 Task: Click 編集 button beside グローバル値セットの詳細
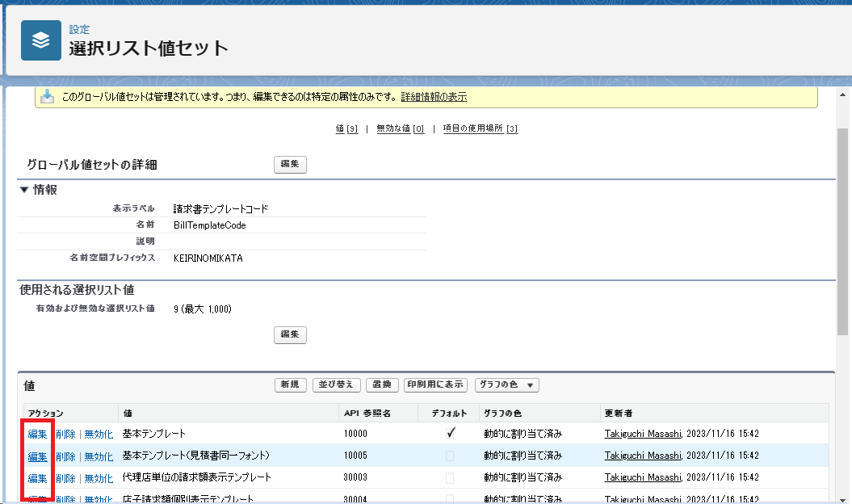tap(290, 165)
